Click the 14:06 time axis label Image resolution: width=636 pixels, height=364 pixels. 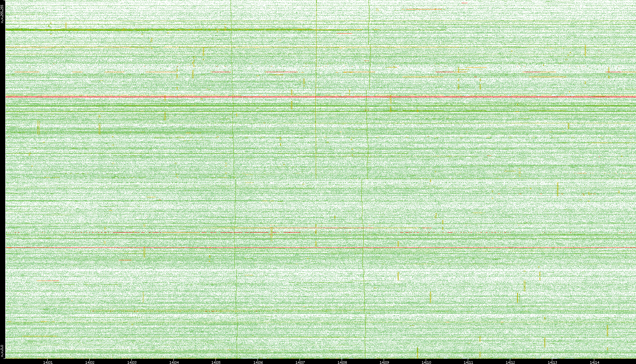click(258, 362)
